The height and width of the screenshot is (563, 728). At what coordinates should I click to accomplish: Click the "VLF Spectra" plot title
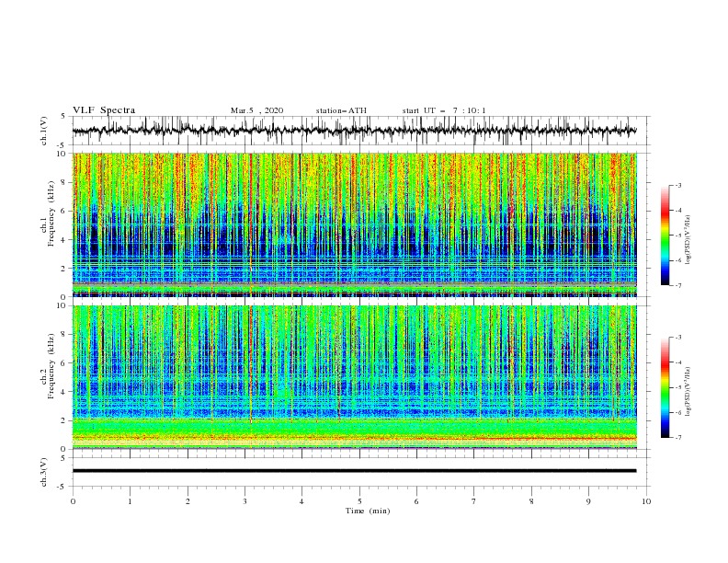[104, 110]
